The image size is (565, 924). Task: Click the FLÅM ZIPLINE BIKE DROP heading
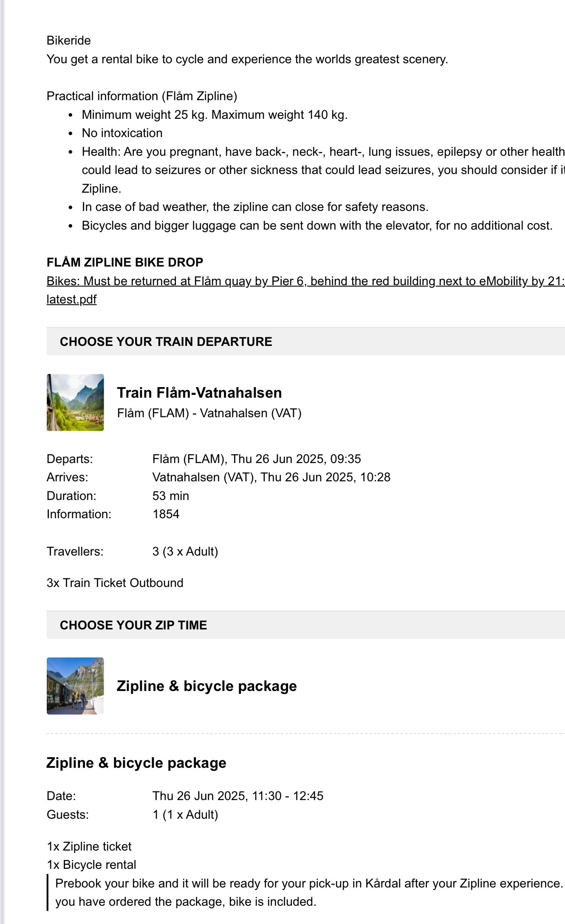[x=125, y=262]
